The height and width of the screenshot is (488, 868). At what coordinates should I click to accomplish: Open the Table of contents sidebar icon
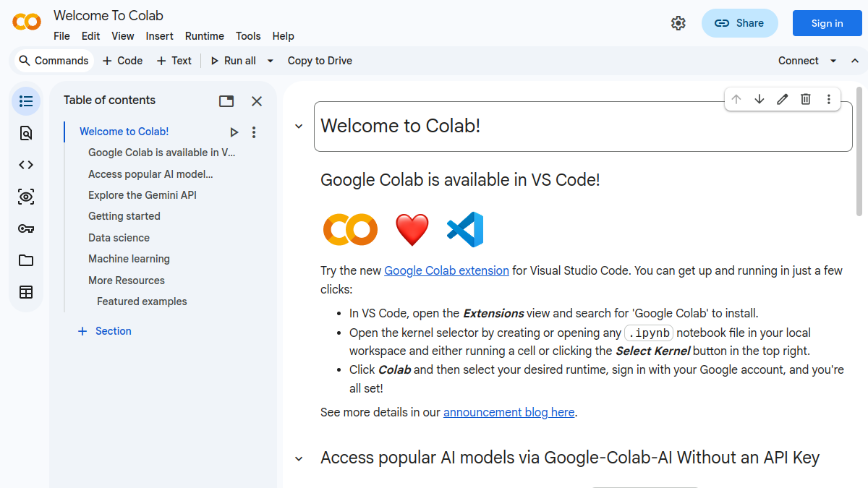(x=26, y=100)
